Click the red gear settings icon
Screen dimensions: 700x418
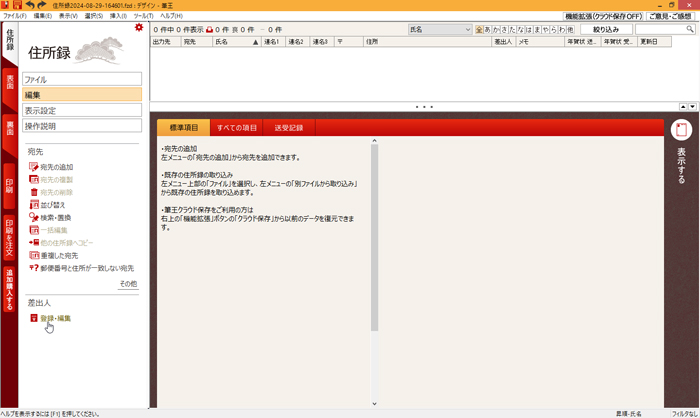[139, 28]
